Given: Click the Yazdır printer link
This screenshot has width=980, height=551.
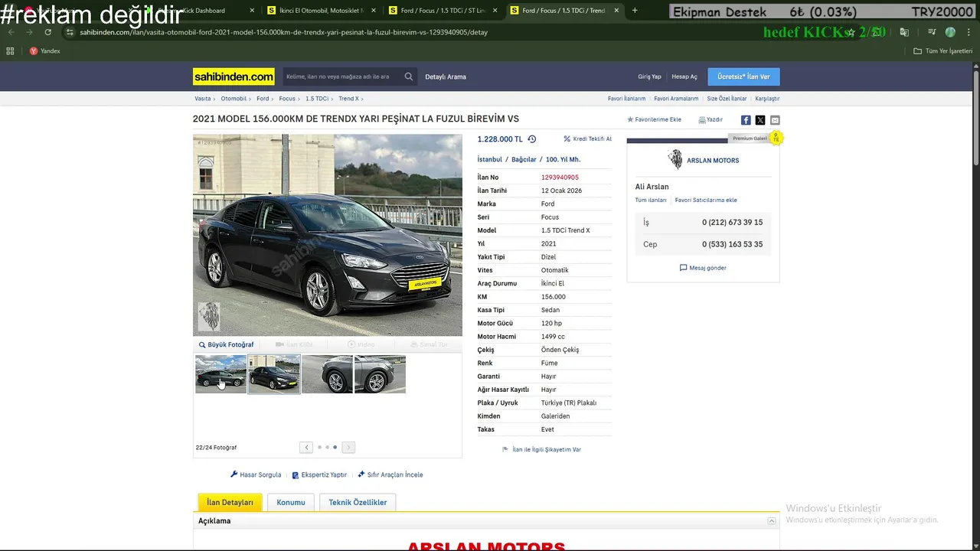Looking at the screenshot, I should (710, 119).
